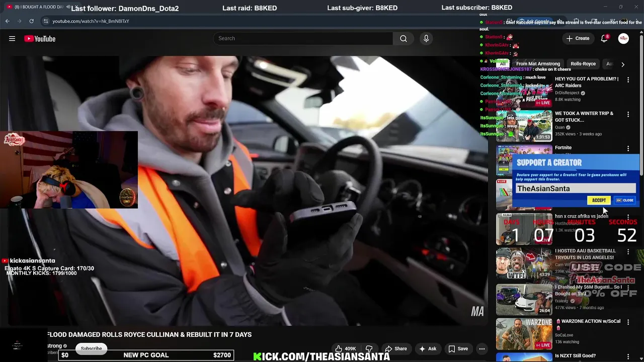
Task: Go to the YouTube home logo
Action: pos(40,39)
